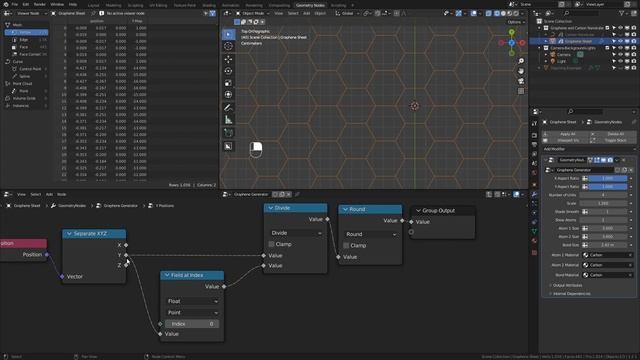The width and height of the screenshot is (640, 360).
Task: Open Float data type dropdown in Field at Index
Action: (x=192, y=301)
